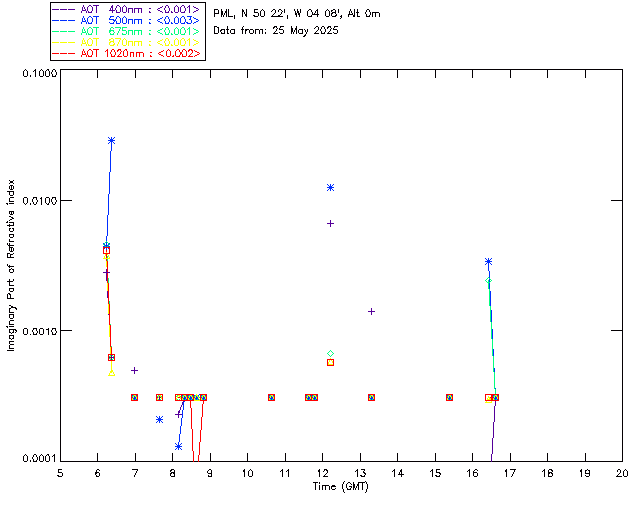
Task: Click the purple plus marker near 13 GMT
Action: click(x=371, y=312)
